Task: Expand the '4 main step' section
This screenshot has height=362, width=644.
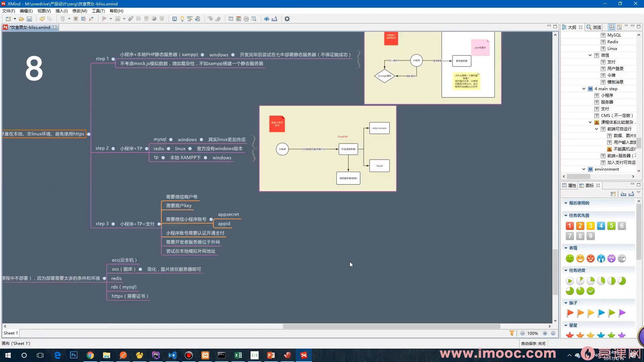Action: 584,88
